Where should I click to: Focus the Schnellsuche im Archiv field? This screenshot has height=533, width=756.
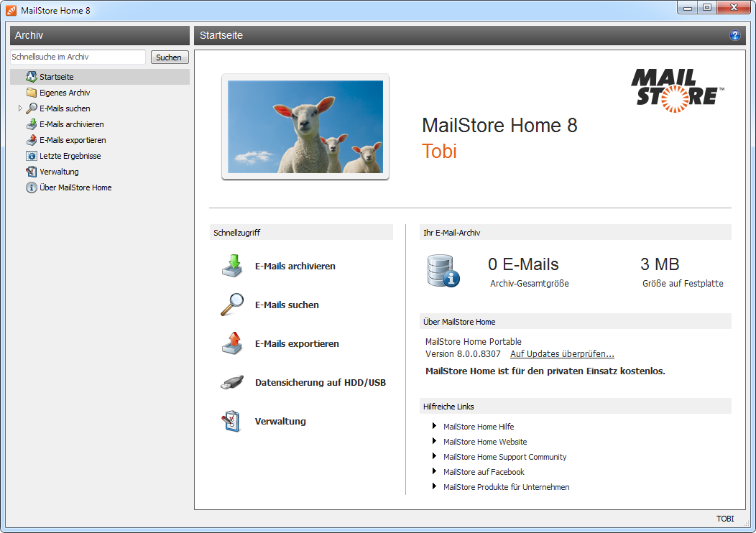point(78,57)
